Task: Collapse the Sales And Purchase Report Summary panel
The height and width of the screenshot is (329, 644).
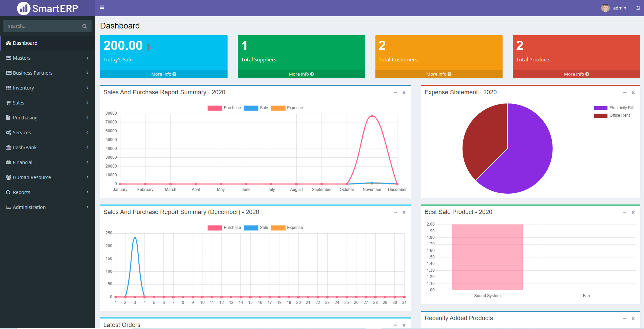Action: click(x=395, y=92)
